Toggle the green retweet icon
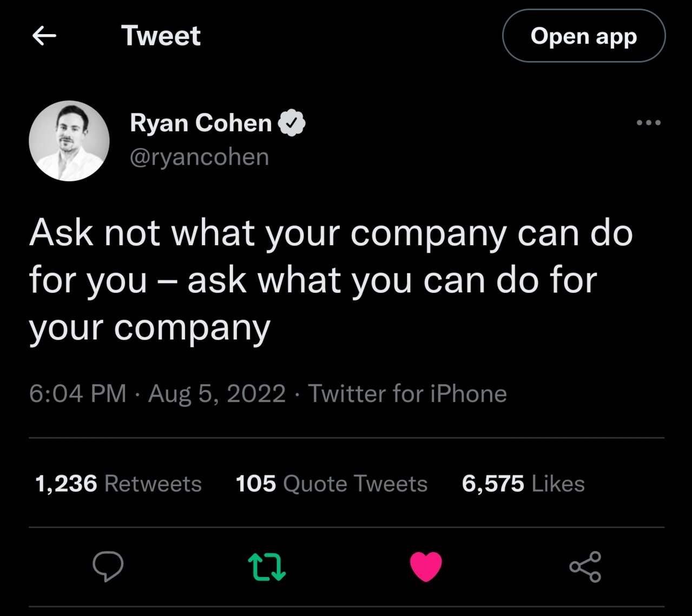The height and width of the screenshot is (616, 692). 267,567
